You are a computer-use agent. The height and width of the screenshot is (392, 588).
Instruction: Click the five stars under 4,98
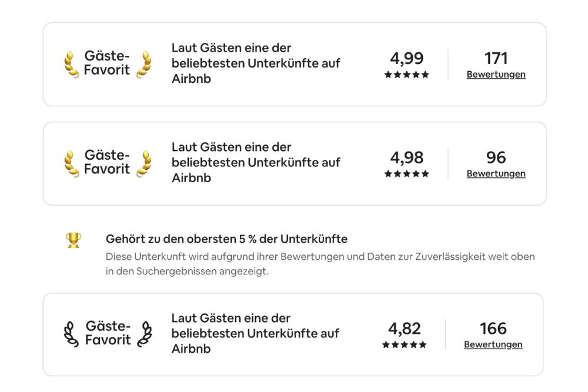406,173
